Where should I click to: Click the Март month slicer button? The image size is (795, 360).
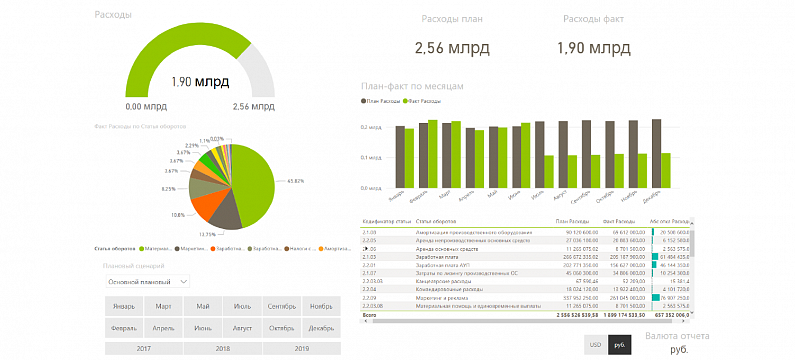(164, 306)
